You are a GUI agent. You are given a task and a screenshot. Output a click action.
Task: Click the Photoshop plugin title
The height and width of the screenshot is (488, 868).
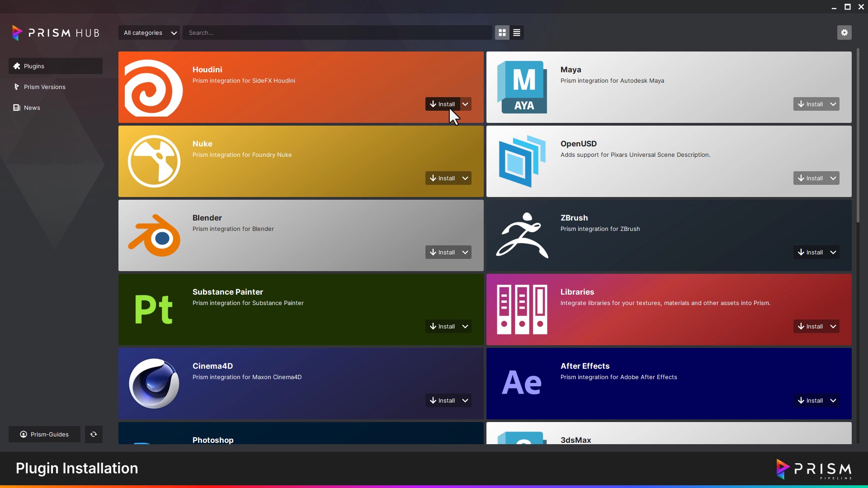(213, 440)
